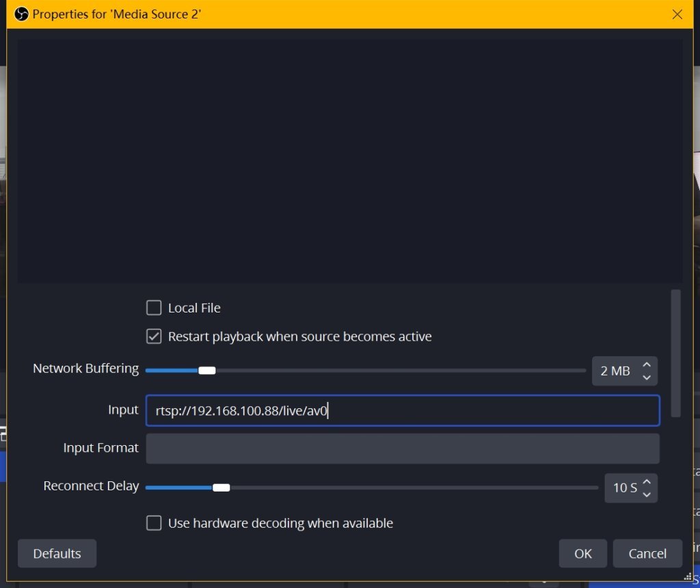Select the 2 MB Network Buffering value box
Viewport: 700px width, 588px height.
coord(615,371)
